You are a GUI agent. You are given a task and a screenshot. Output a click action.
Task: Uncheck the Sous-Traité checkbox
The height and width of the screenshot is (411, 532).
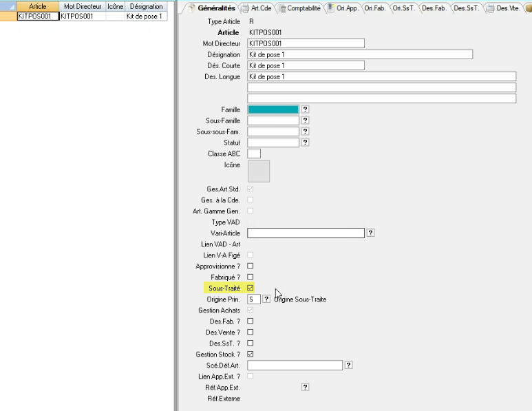[x=251, y=288]
